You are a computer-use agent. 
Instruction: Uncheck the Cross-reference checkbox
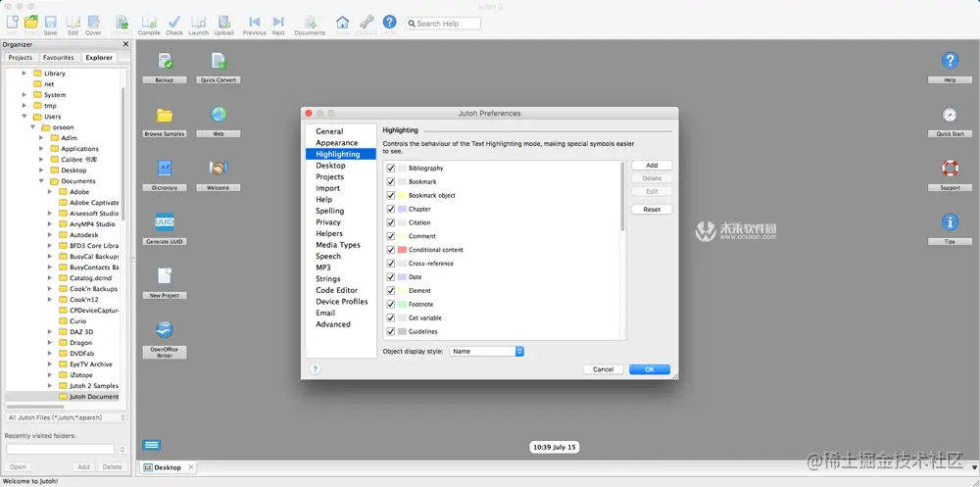tap(391, 264)
